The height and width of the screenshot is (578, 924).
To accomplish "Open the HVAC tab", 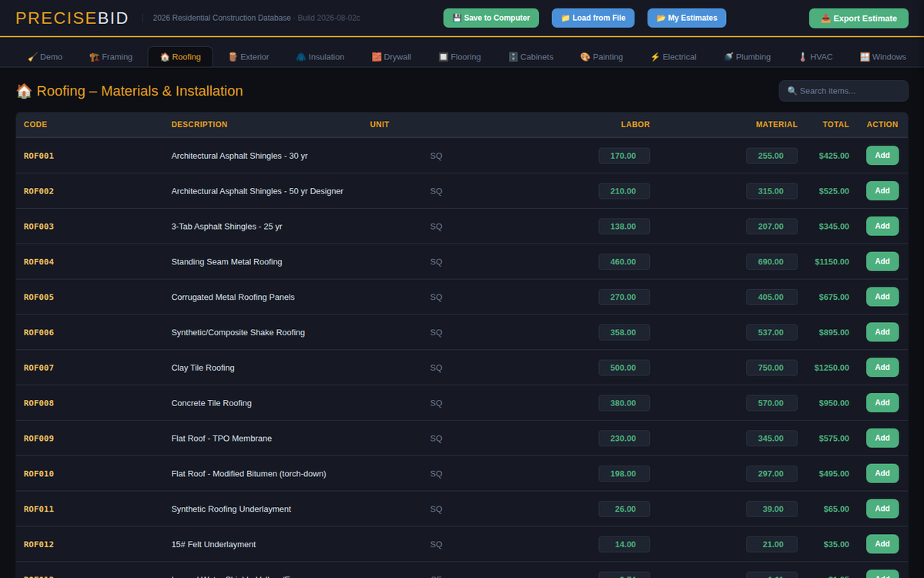I will point(815,57).
